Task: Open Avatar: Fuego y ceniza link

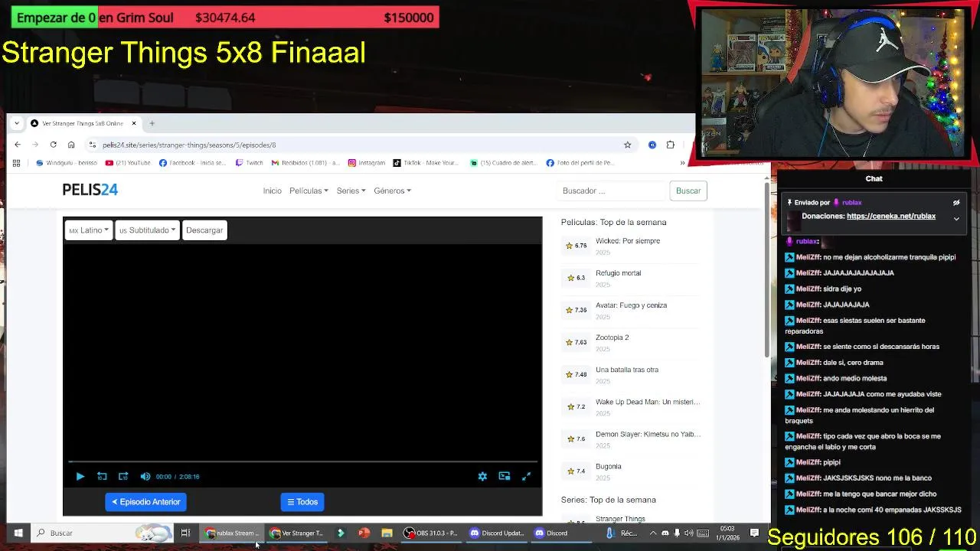Action: click(x=631, y=305)
